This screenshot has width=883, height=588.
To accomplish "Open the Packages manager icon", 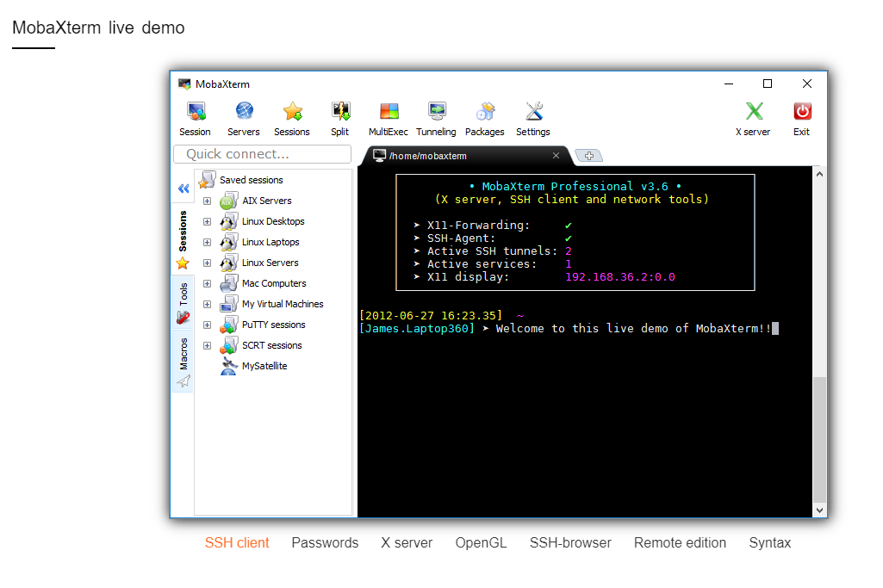I will tap(485, 111).
